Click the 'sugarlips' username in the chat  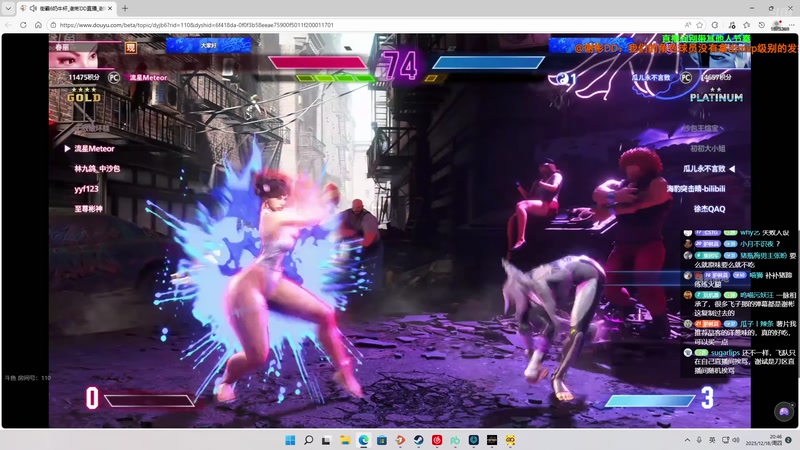tap(725, 353)
